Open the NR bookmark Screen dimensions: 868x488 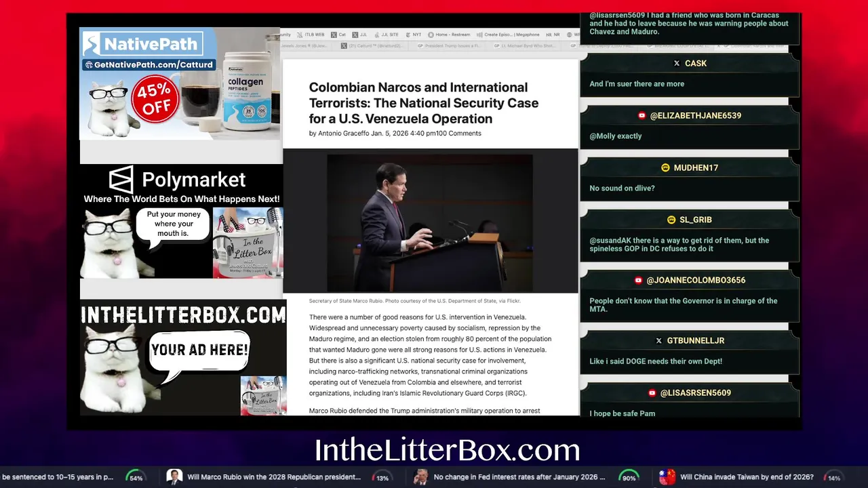(553, 35)
